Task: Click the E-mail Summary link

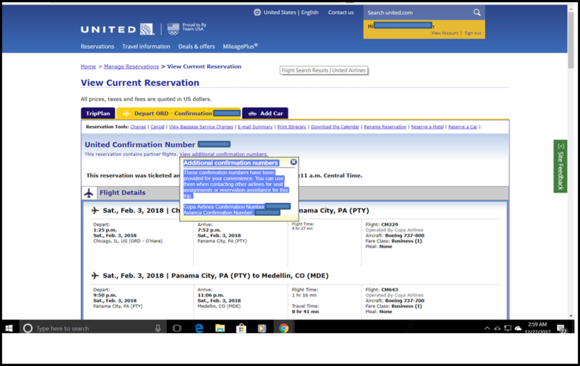Action: point(255,127)
